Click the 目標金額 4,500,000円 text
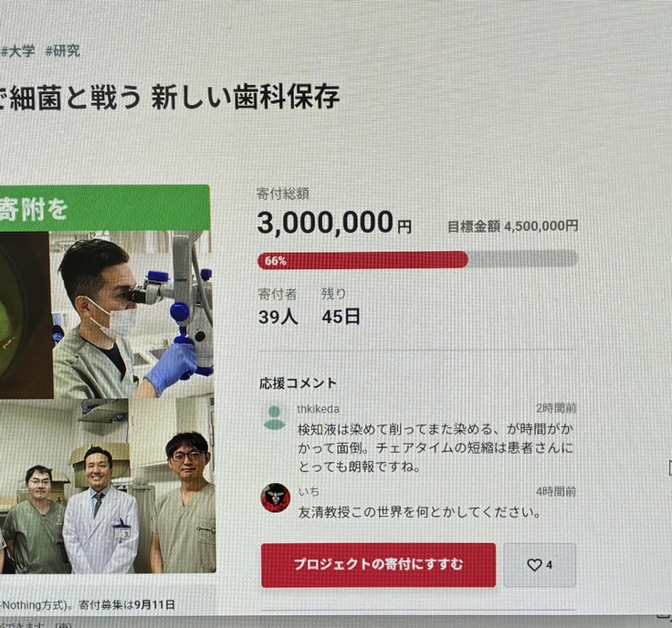 [x=513, y=226]
